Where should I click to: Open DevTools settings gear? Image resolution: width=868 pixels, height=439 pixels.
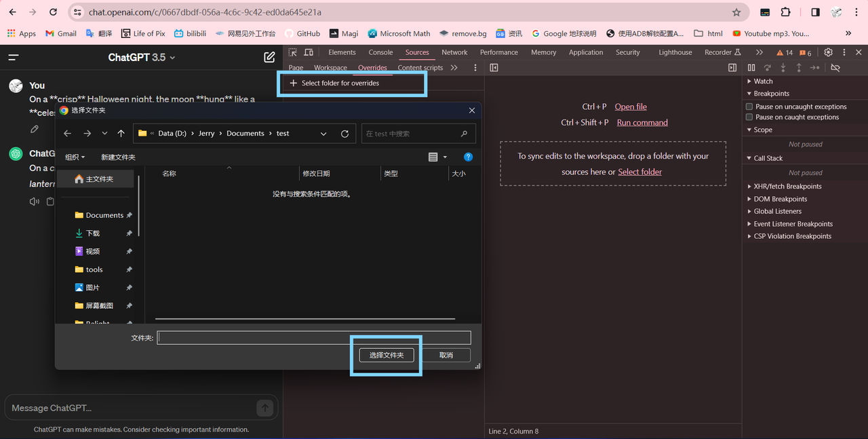(x=828, y=52)
